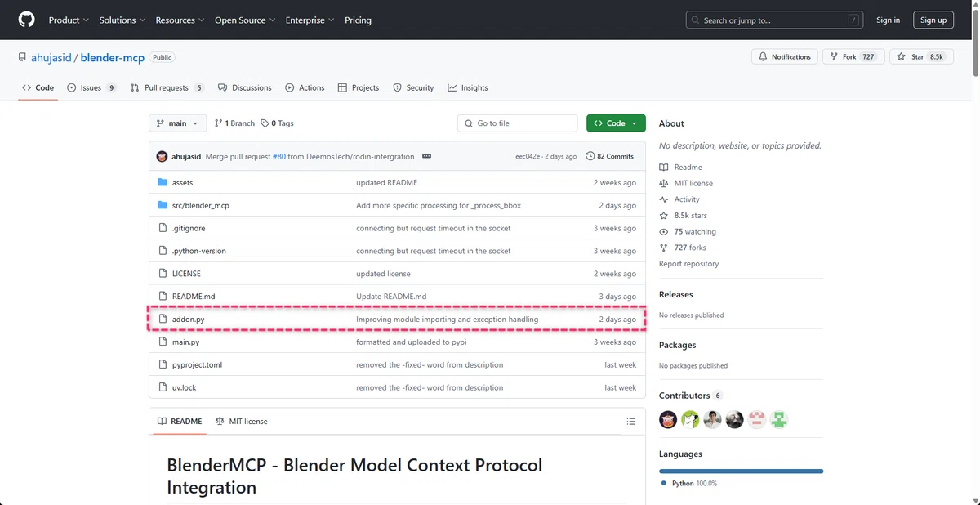Open the .python-version file
980x505 pixels.
click(x=199, y=251)
